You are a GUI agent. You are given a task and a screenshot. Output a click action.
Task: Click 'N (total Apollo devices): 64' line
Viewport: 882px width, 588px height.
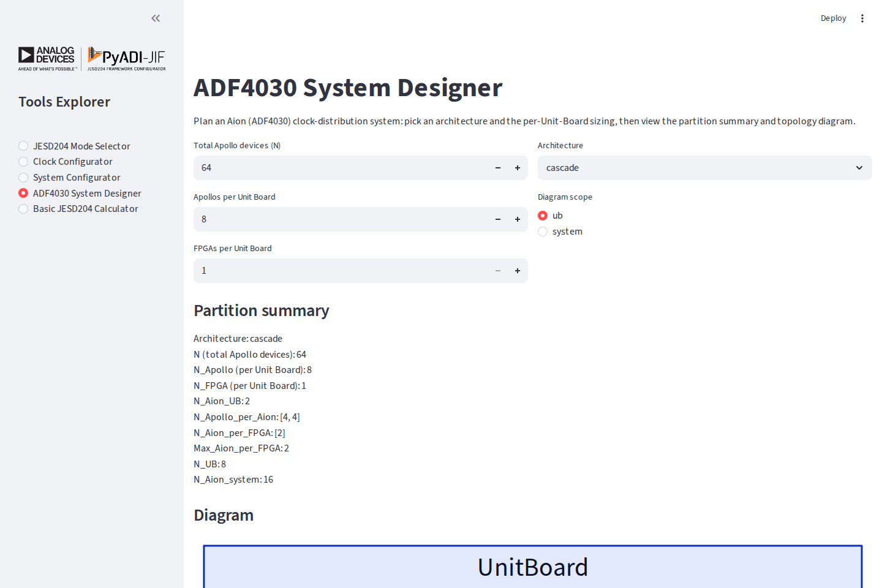tap(250, 355)
